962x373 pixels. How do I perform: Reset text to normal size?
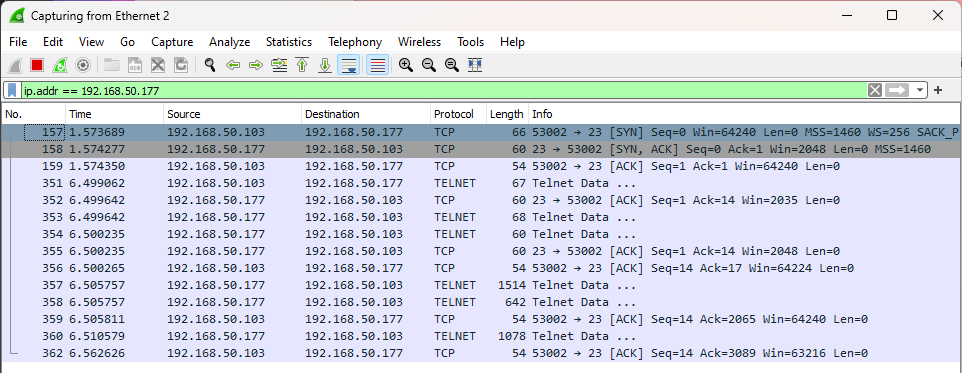click(x=452, y=65)
